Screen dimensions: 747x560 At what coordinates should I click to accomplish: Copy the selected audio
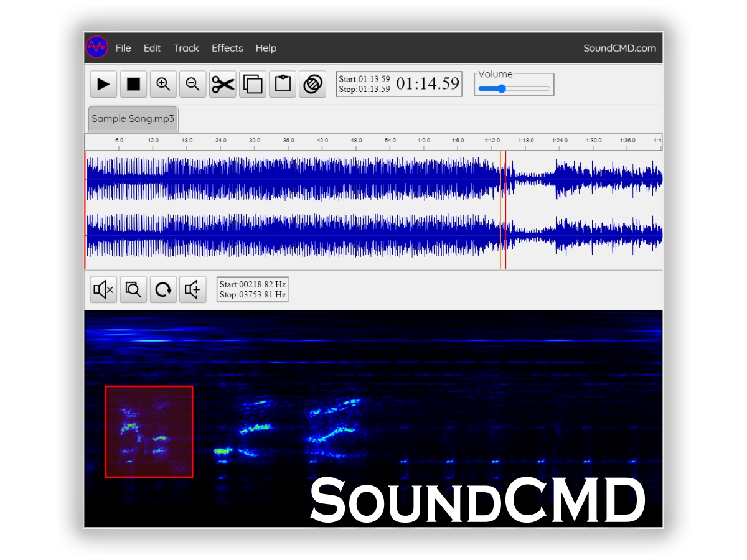[253, 84]
